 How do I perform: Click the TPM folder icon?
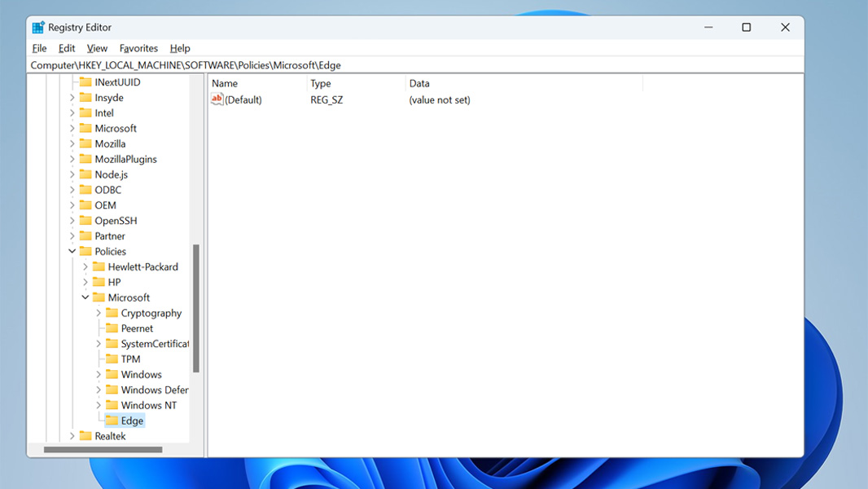point(112,359)
